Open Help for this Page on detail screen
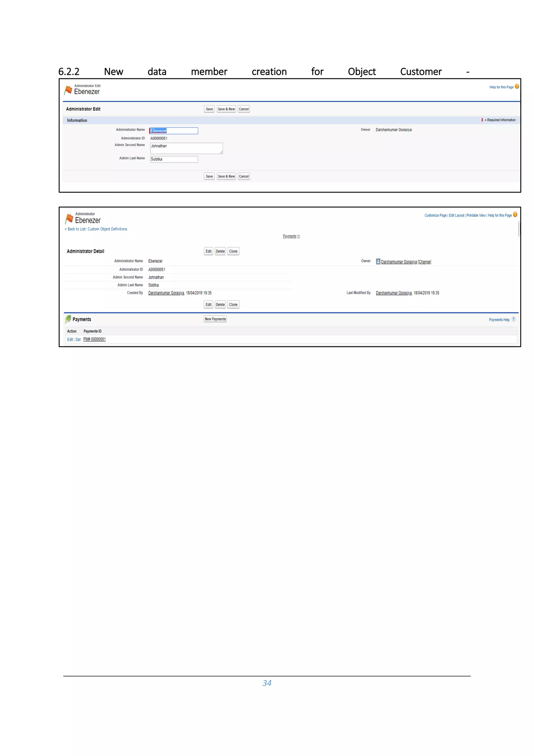The image size is (534, 756). coord(500,215)
